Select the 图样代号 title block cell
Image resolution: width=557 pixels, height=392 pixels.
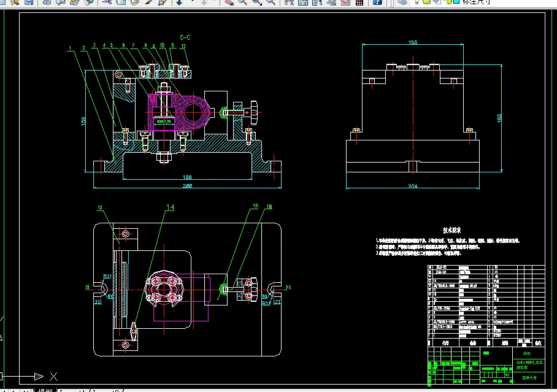coord(529,378)
